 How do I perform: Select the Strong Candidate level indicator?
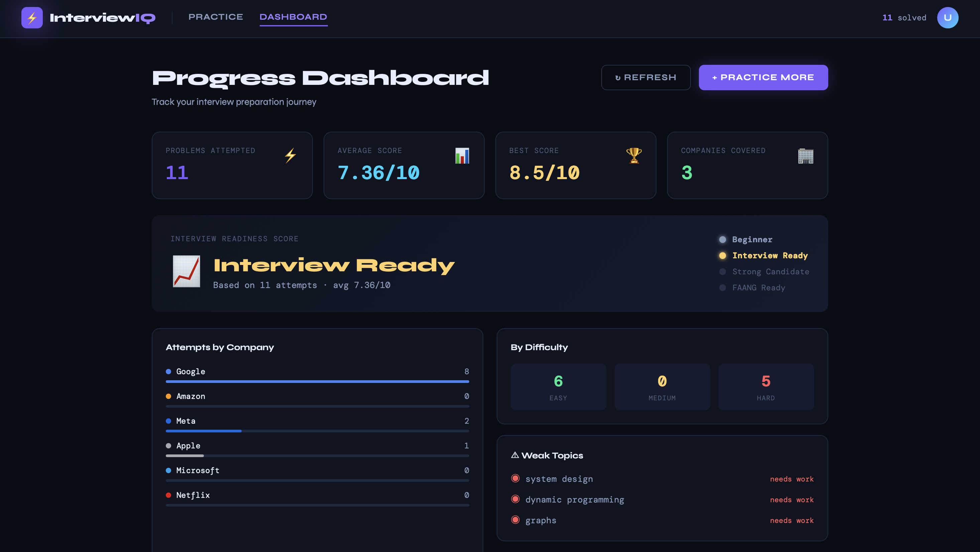(764, 272)
